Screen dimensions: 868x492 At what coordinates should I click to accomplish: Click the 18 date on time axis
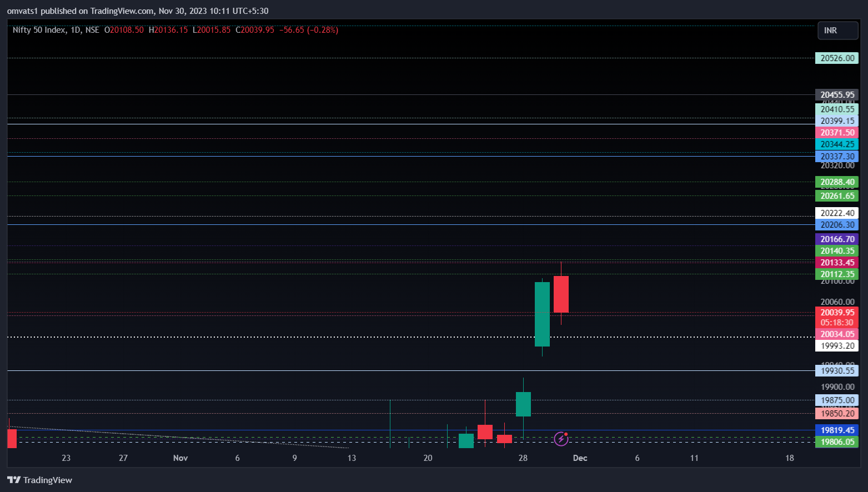790,458
